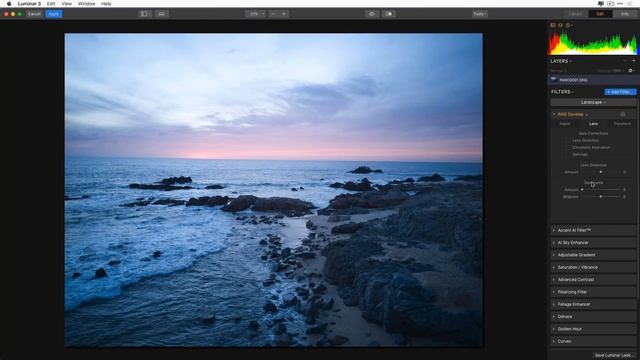
Task: Expand the Dehaze filter
Action: tap(593, 317)
